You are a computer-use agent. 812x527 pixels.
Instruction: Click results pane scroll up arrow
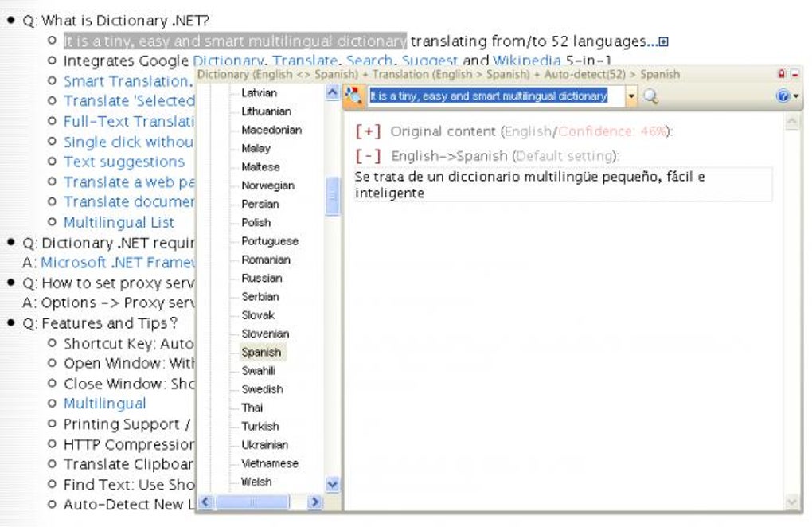[x=792, y=122]
